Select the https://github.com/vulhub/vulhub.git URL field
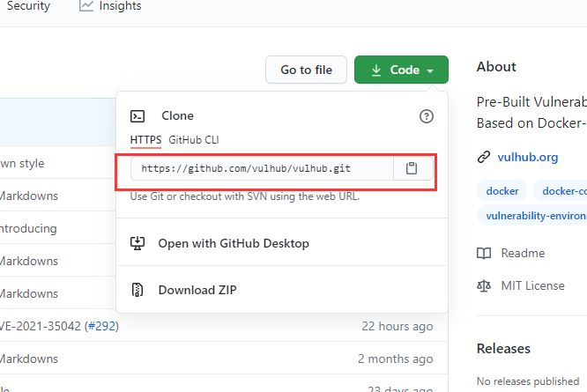The image size is (587, 392). click(x=262, y=168)
